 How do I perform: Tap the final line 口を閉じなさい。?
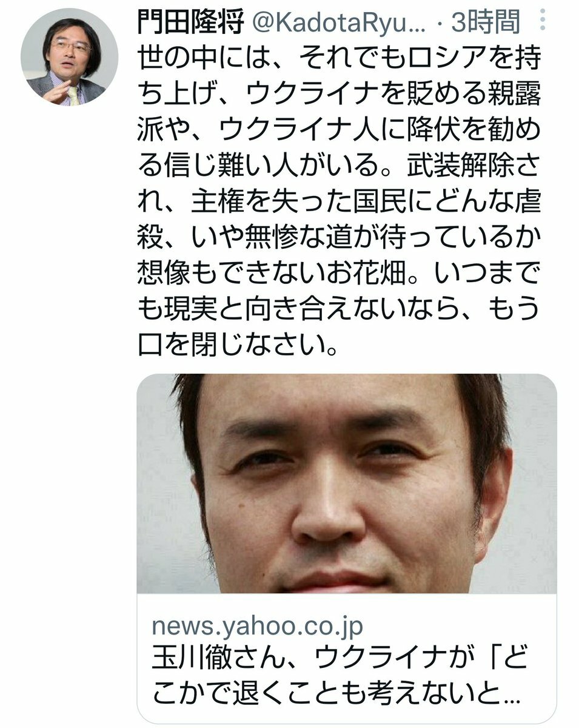coord(238,342)
